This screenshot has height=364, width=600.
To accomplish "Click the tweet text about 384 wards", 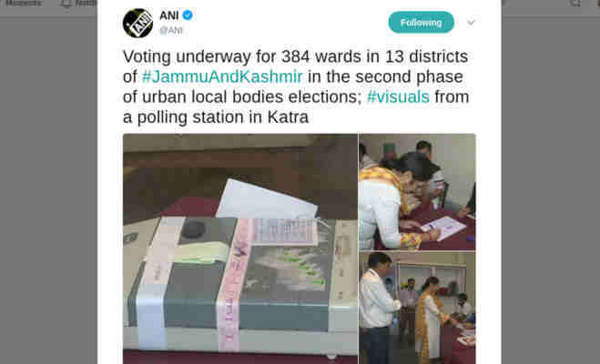I will tap(296, 86).
